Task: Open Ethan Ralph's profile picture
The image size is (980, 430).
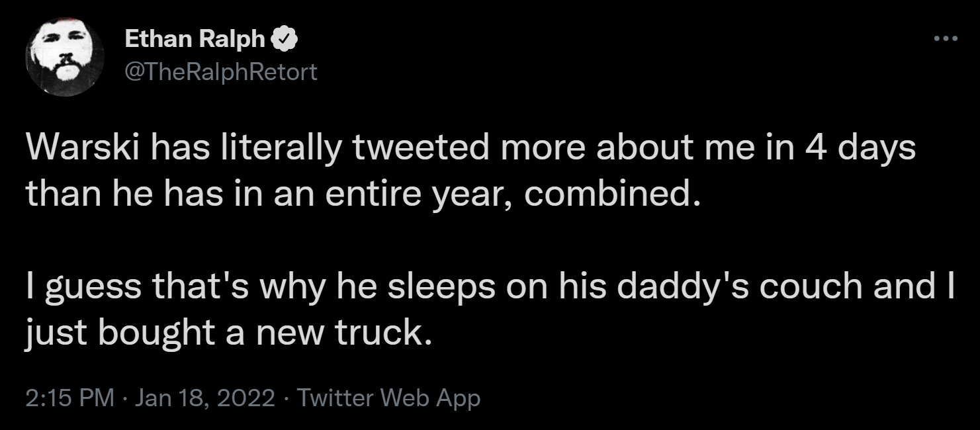Action: (65, 57)
